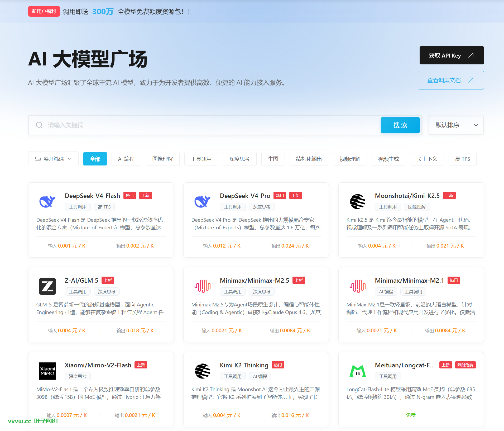Click the arrow icon on 获取 API Key
This screenshot has width=504, height=431.
click(471, 55)
